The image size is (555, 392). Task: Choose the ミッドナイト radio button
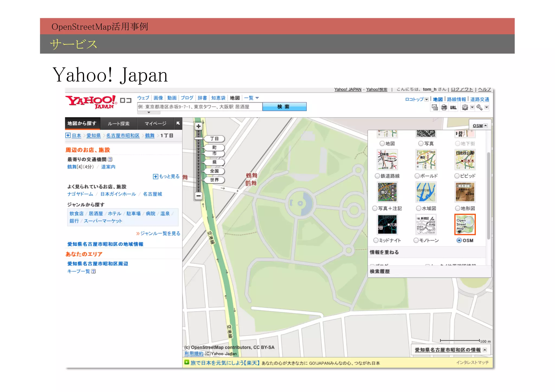pos(376,240)
